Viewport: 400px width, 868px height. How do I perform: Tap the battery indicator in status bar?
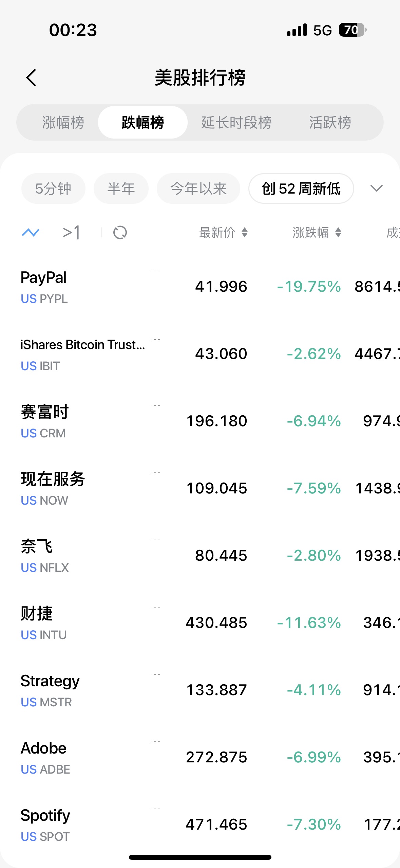353,30
